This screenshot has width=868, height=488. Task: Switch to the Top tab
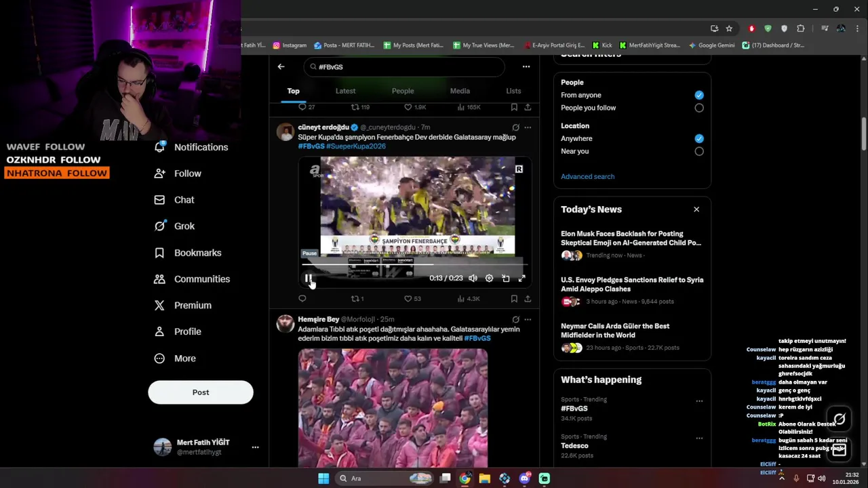point(293,91)
